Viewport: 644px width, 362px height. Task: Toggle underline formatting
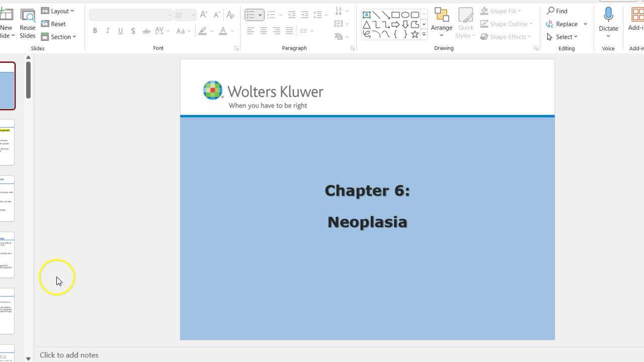pyautogui.click(x=120, y=31)
